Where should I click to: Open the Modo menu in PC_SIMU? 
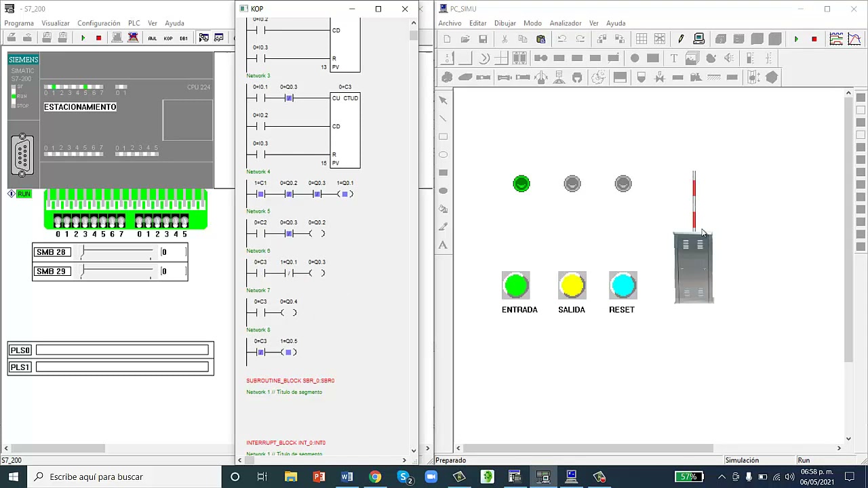pyautogui.click(x=532, y=23)
